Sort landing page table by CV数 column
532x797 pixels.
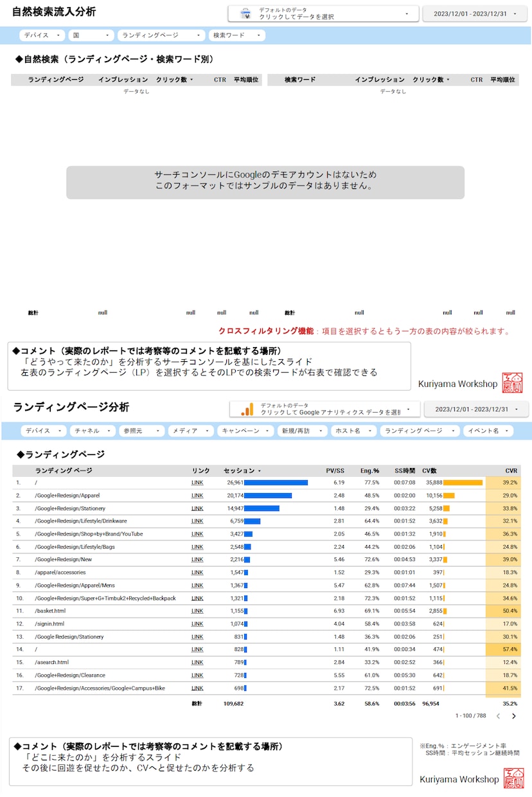(429, 470)
